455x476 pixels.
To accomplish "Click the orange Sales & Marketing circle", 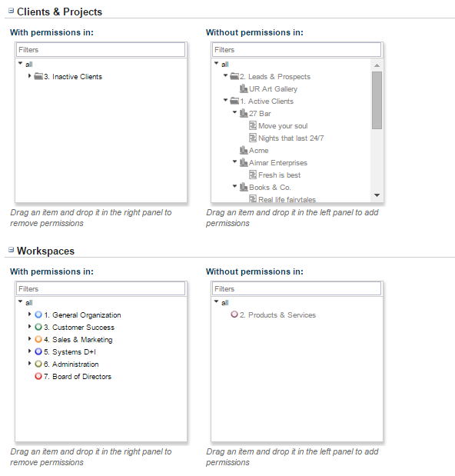I will pyautogui.click(x=38, y=339).
